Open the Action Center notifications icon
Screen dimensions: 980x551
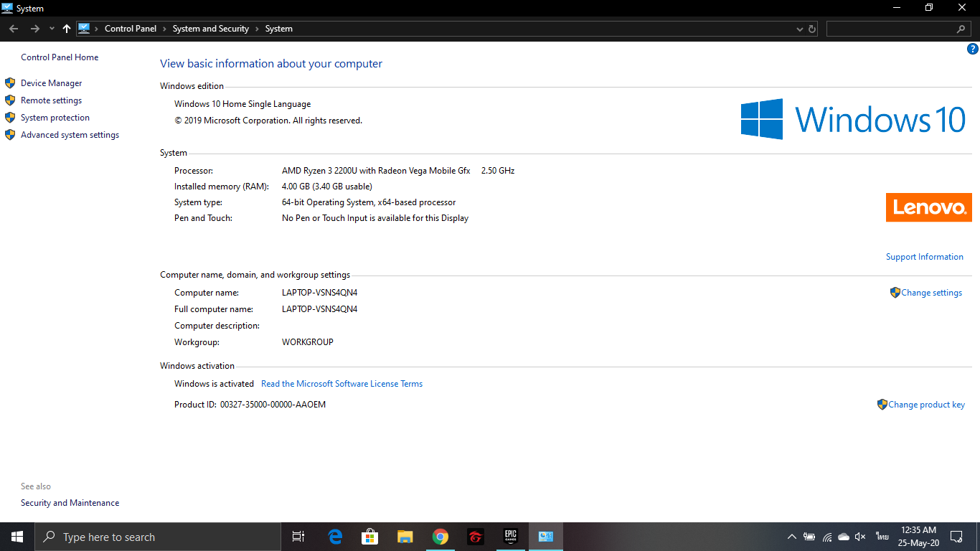tap(956, 537)
